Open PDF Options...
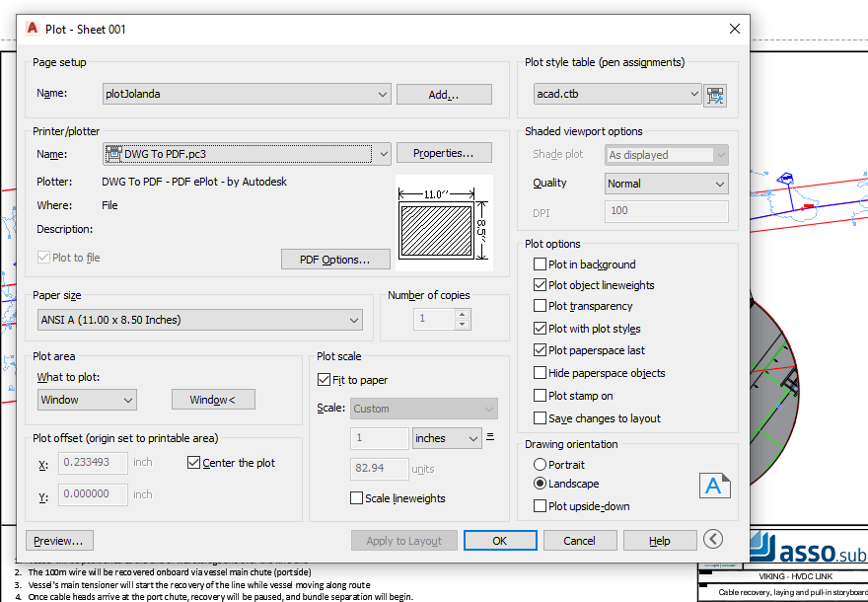This screenshot has height=602, width=868. (x=335, y=260)
